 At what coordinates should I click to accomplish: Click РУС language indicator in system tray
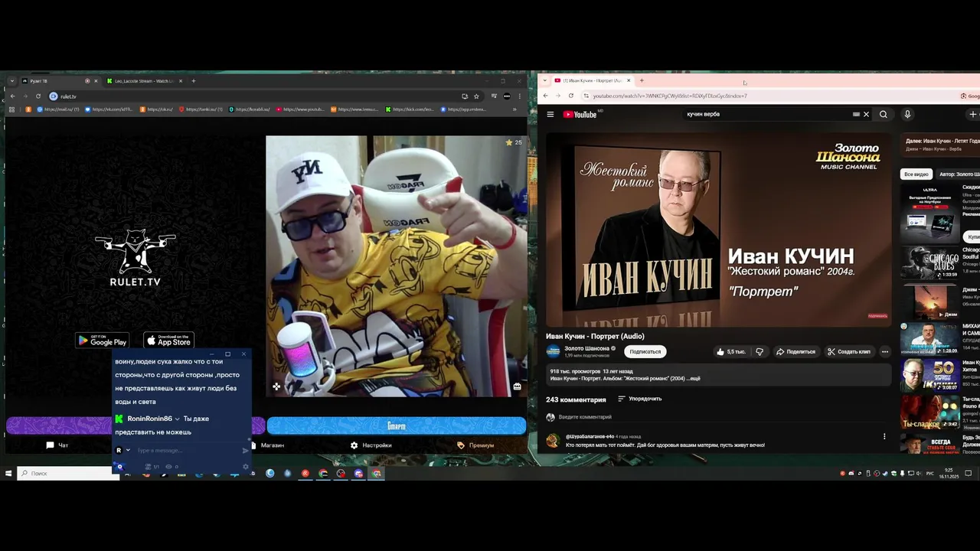click(x=930, y=473)
